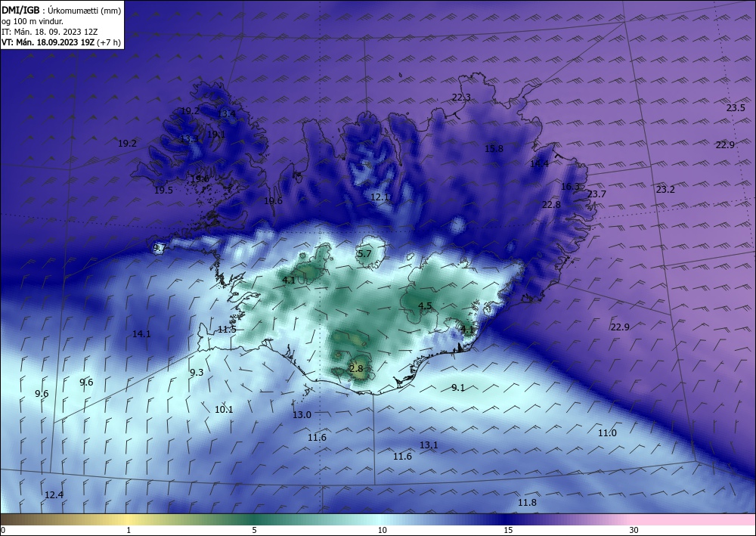756x536 pixels.
Task: Click the 16.3 map value
Action: pos(570,187)
